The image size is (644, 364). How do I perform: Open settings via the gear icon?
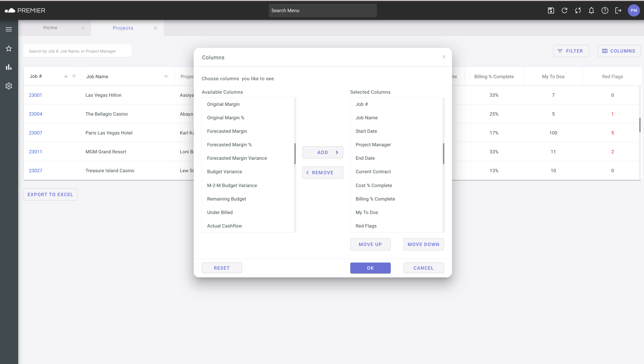9,86
